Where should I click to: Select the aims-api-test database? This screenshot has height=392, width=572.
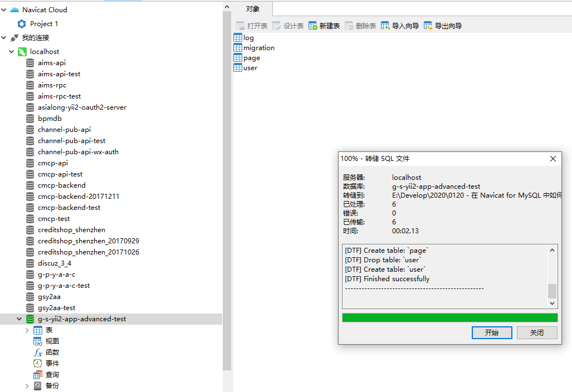(58, 74)
